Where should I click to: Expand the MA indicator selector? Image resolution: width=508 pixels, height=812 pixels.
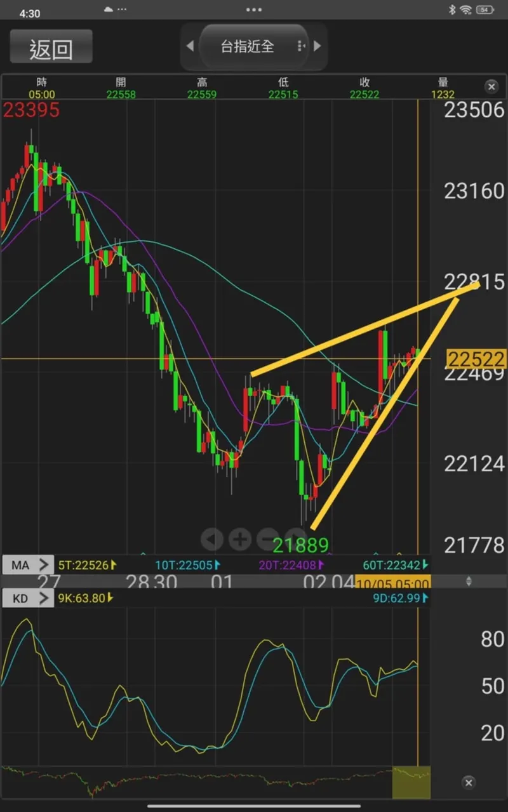point(28,564)
